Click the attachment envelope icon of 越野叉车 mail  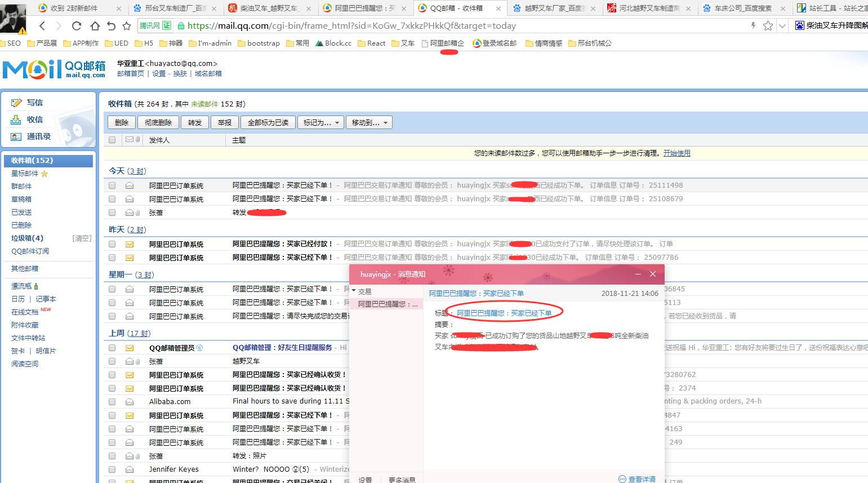click(130, 361)
